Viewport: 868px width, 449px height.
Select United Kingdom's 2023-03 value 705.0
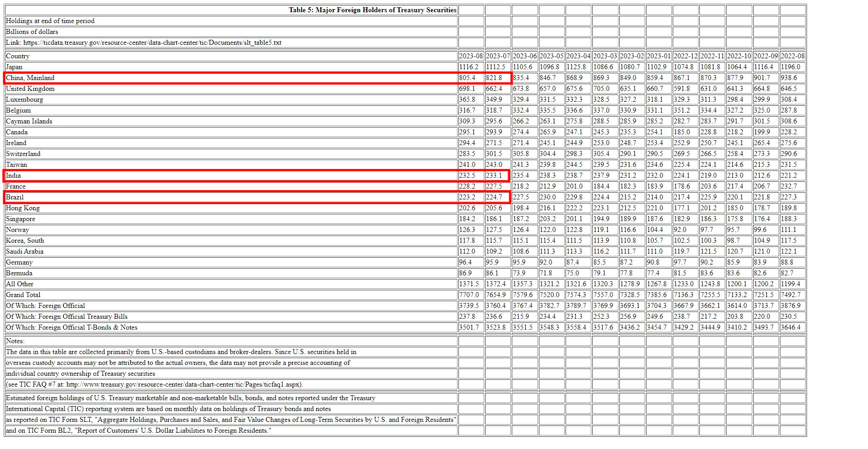[605, 89]
